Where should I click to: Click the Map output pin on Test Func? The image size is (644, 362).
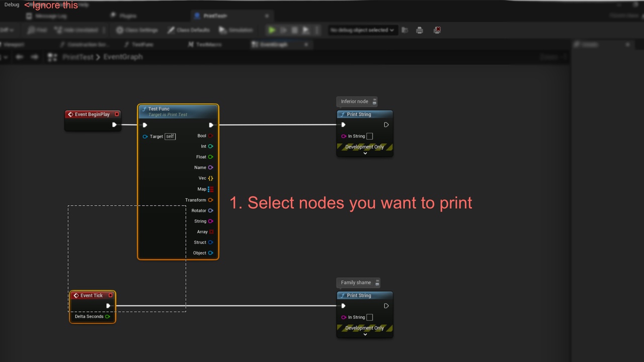[210, 189]
